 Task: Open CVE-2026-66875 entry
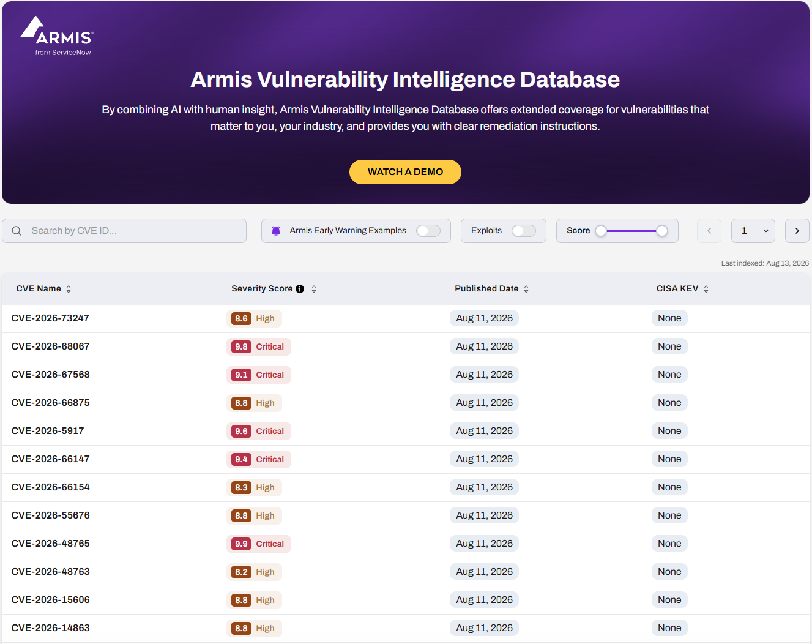pos(50,403)
